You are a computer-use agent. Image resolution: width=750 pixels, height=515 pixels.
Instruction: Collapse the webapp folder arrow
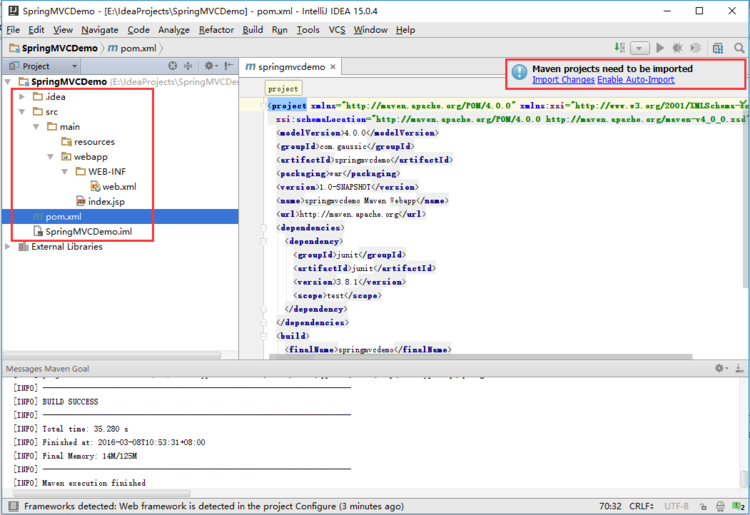click(50, 157)
